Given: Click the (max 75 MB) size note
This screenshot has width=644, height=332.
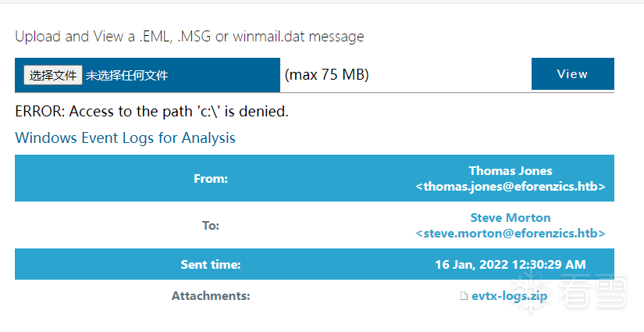Looking at the screenshot, I should (326, 75).
